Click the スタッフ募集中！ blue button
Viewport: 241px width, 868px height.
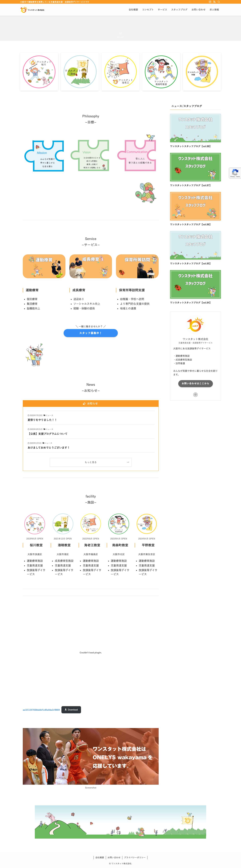coord(91,333)
